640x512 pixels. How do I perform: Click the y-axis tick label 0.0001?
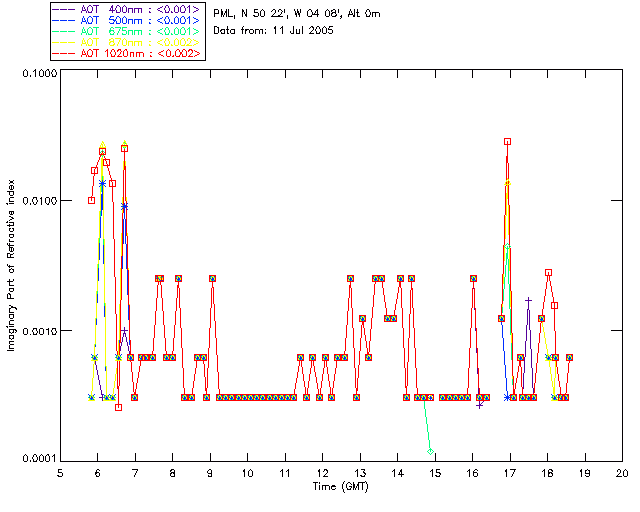point(40,459)
